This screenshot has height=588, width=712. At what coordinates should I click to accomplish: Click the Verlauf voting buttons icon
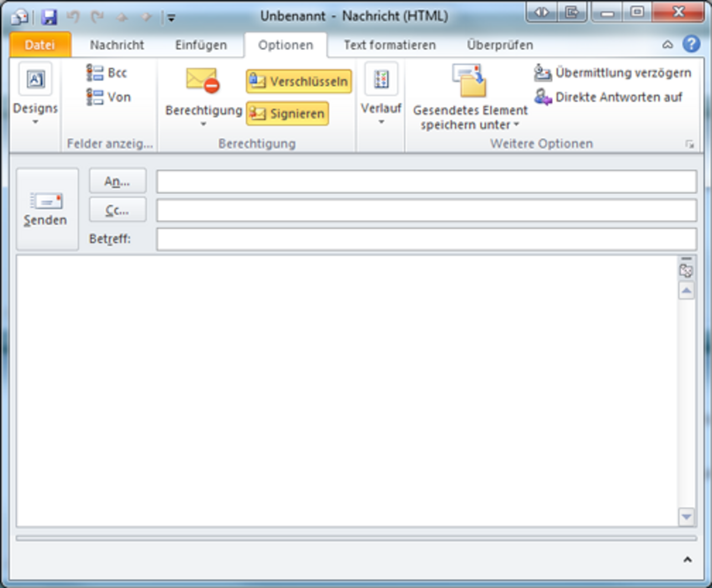tap(381, 80)
